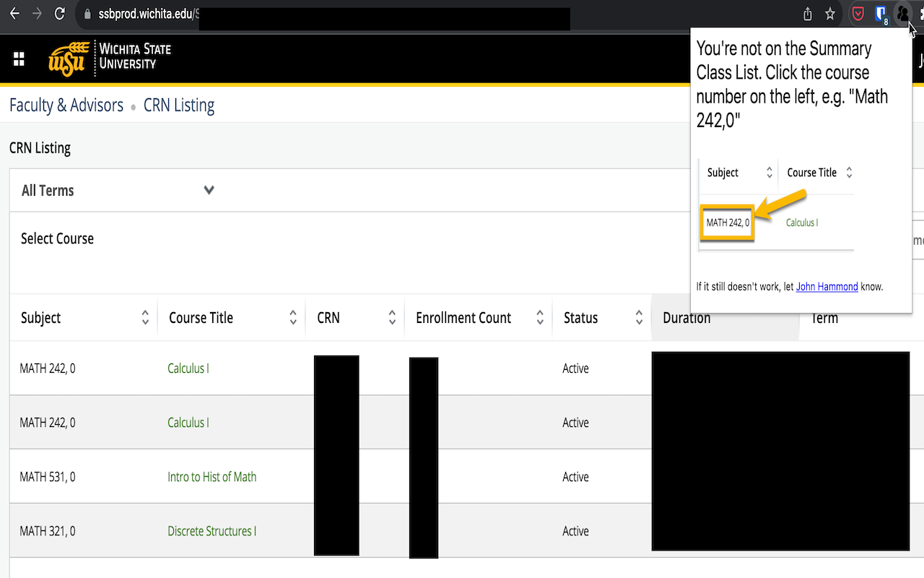Click subject MATH 321, 0
Image resolution: width=924 pixels, height=578 pixels.
click(48, 531)
